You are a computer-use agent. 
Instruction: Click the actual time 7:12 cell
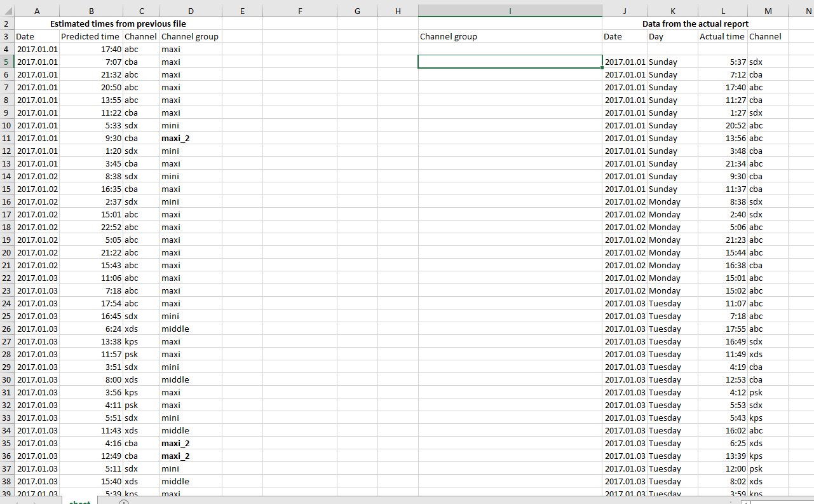(x=723, y=74)
